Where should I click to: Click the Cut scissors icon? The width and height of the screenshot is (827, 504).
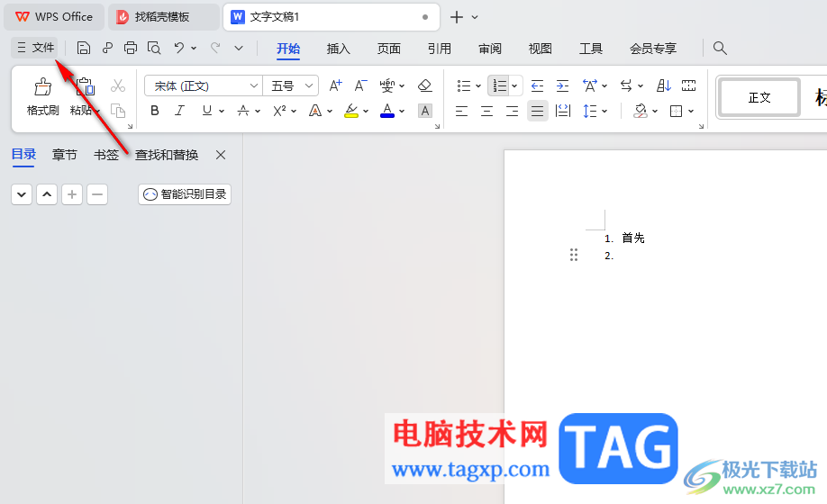pyautogui.click(x=118, y=85)
